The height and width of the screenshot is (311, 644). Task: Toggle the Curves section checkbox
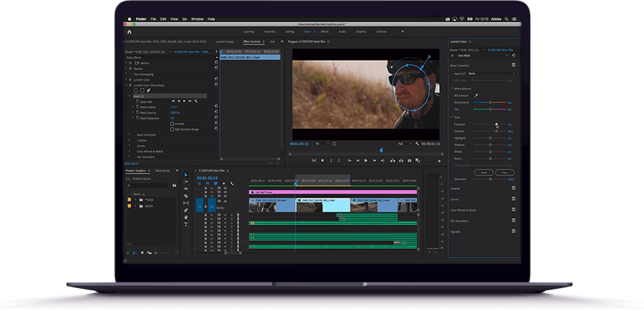[513, 199]
